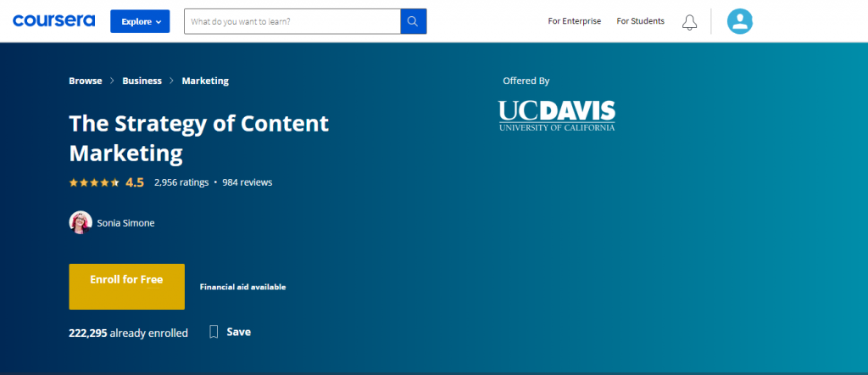Open the 2,956 ratings text
The width and height of the screenshot is (868, 375).
tap(181, 182)
